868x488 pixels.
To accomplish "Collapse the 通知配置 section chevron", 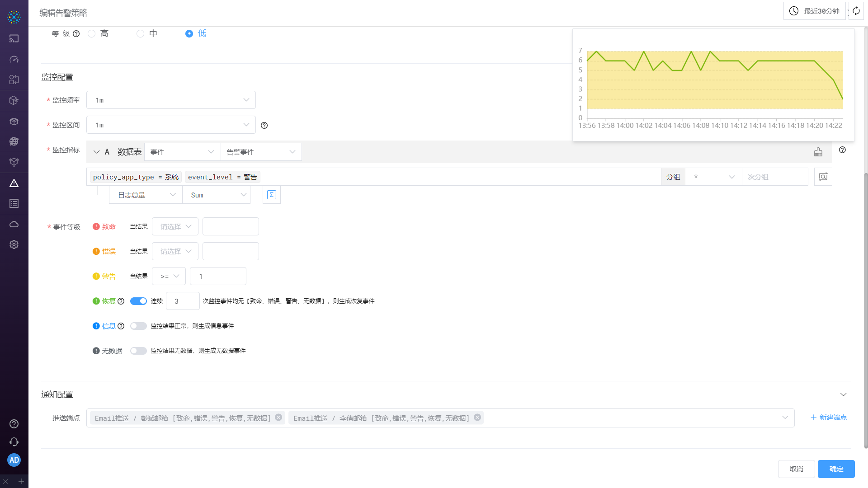I will point(843,394).
